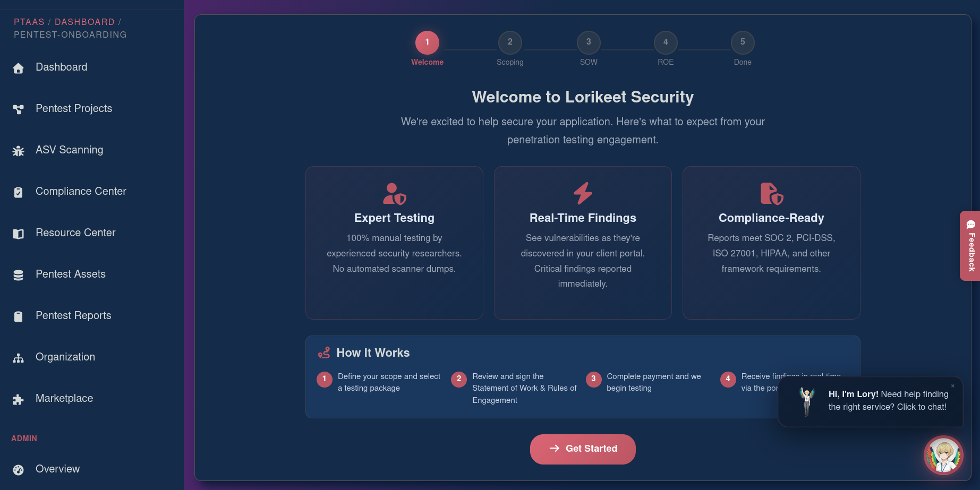Select the Pentest Assets stack icon
Screen dimensions: 980x490
pos(19,274)
